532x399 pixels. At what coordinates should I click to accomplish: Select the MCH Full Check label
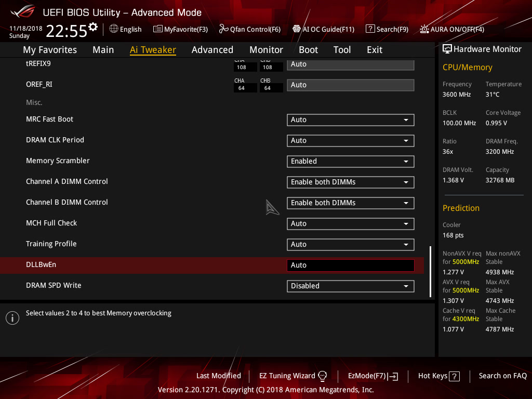[51, 223]
